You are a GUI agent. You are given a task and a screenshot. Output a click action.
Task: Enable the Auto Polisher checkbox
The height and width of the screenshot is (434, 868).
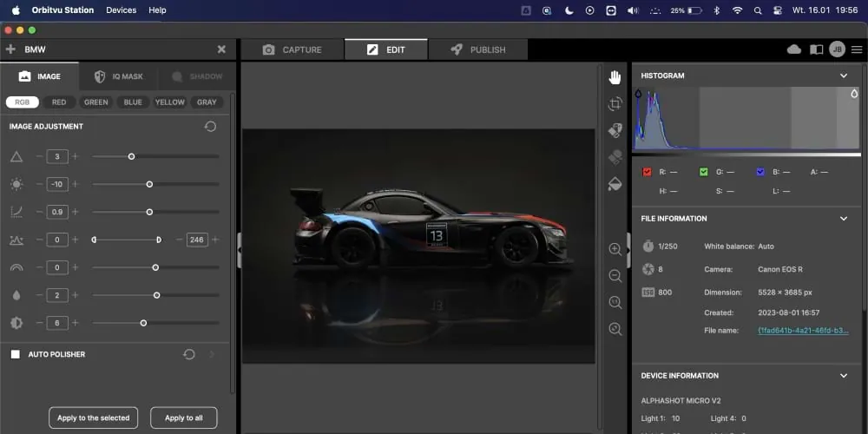coord(16,354)
